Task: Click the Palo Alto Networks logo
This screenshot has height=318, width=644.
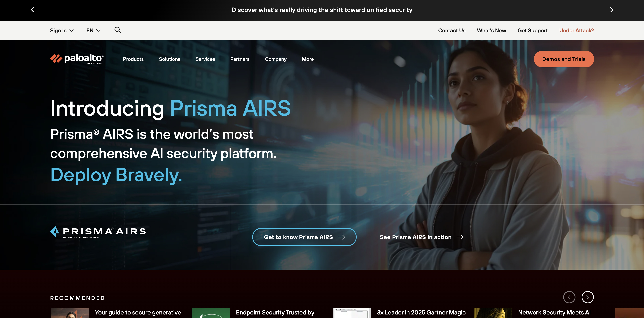Action: 77,59
